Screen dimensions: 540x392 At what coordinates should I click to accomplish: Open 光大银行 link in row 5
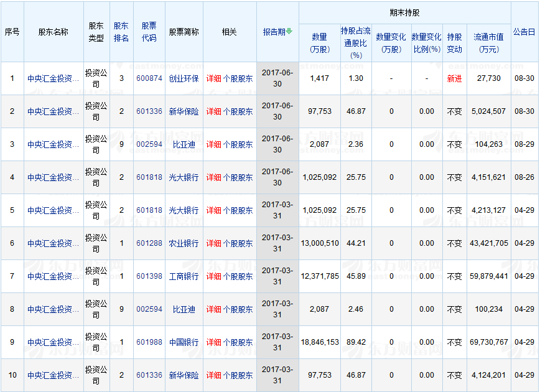click(184, 210)
